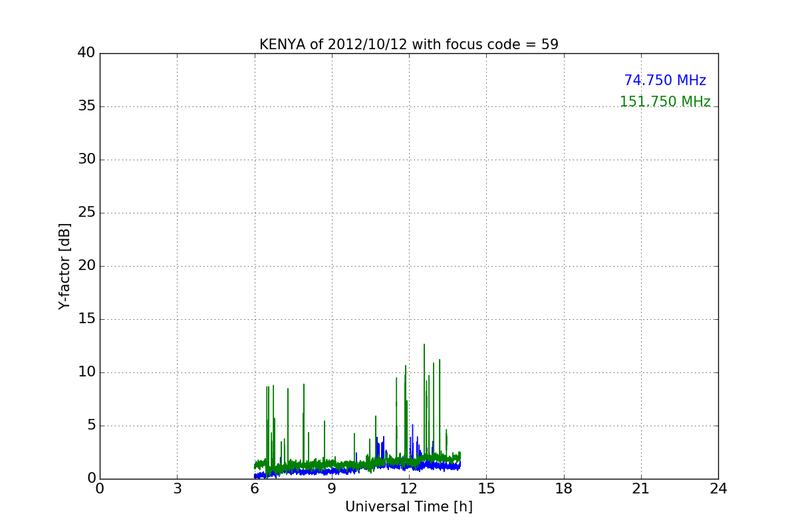Click y-axis tick label 30
The image size is (798, 532).
point(86,160)
